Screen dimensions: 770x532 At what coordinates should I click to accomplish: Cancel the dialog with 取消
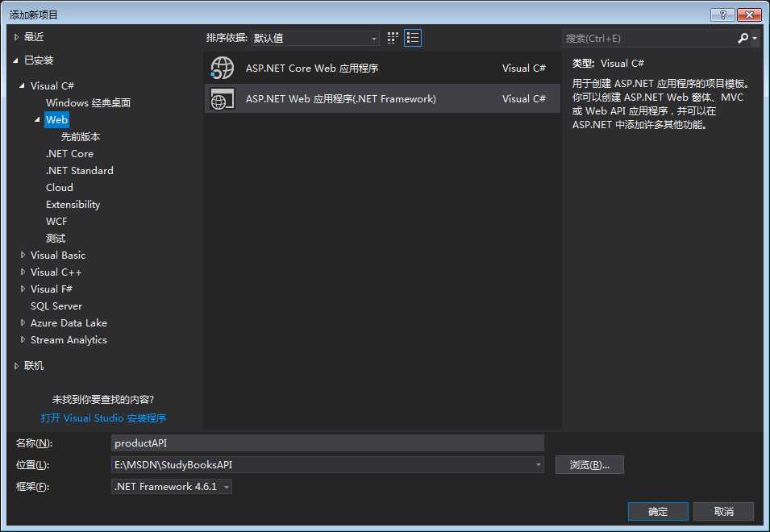click(x=723, y=511)
